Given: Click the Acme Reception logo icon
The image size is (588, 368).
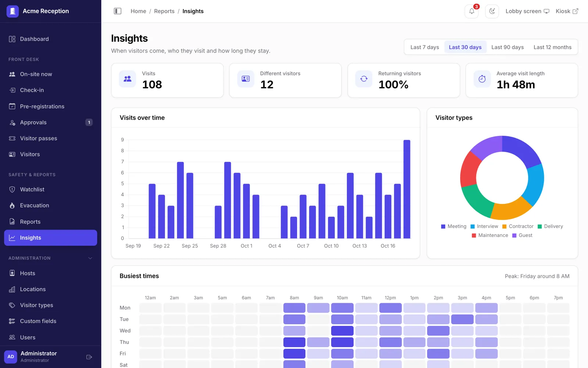Looking at the screenshot, I should coord(12,11).
